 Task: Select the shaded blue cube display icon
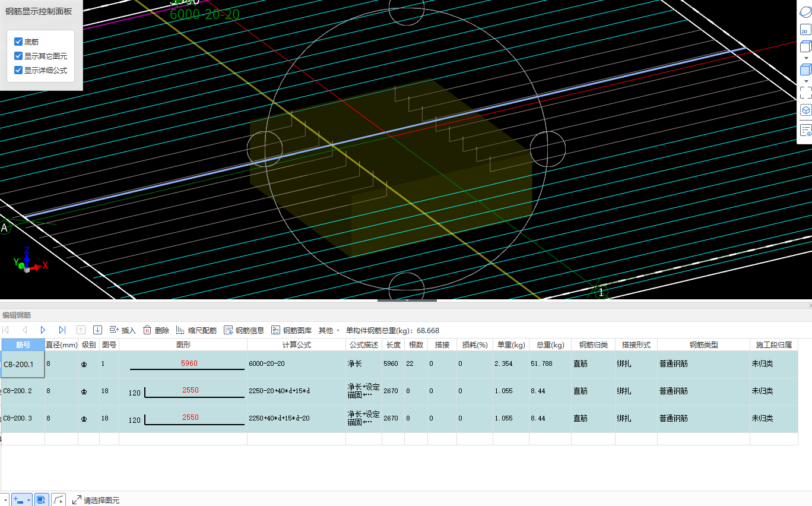click(805, 69)
